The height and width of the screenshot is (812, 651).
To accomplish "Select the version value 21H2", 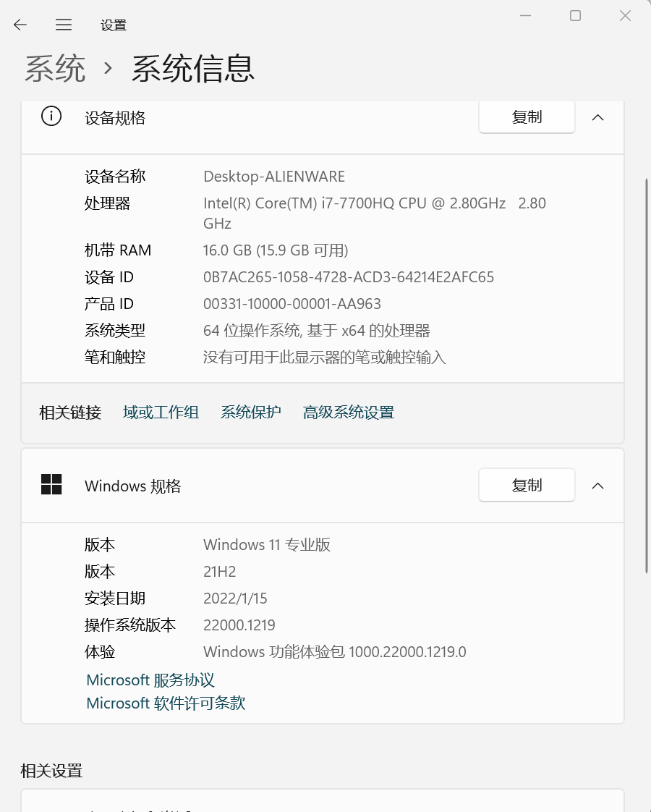I will [219, 572].
